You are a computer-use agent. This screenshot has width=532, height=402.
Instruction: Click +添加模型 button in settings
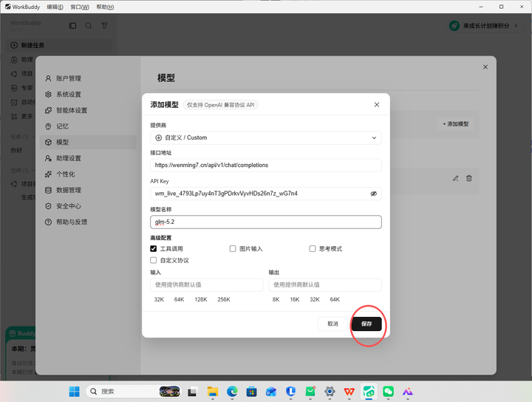[455, 124]
